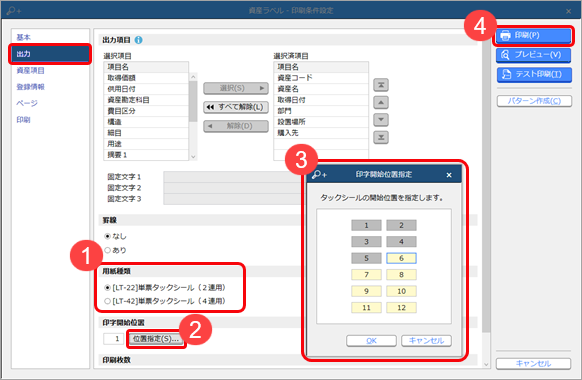Open the 出力 settings tab
The image size is (582, 380).
pyautogui.click(x=50, y=54)
